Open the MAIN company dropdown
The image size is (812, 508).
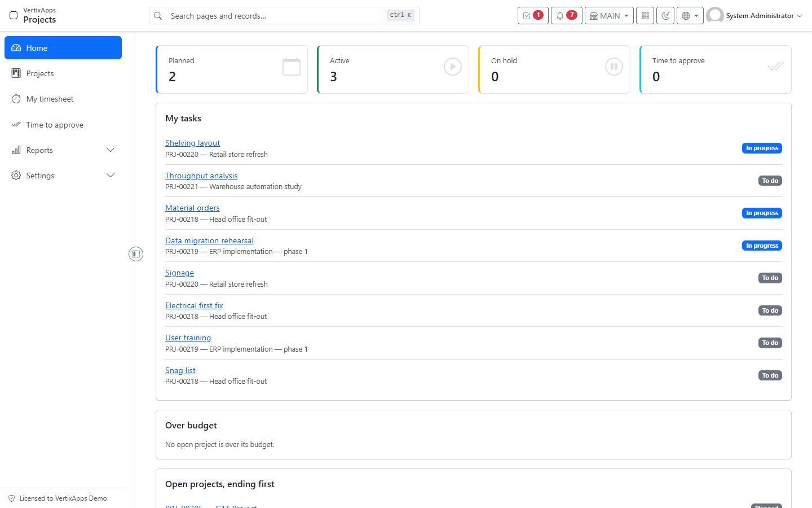tap(609, 16)
